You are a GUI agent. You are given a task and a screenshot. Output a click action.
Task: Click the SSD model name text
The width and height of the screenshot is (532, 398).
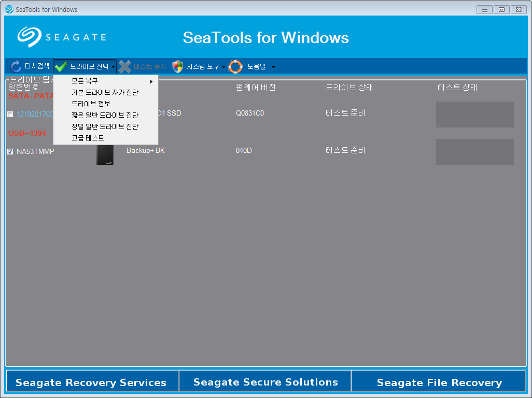[170, 113]
